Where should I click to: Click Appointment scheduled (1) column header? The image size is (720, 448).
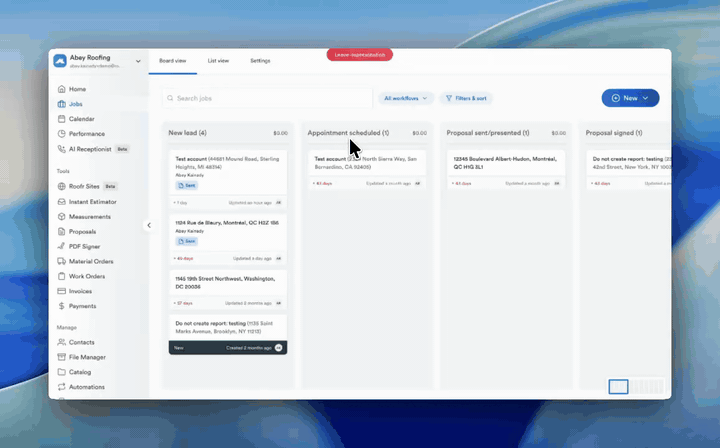tap(348, 133)
